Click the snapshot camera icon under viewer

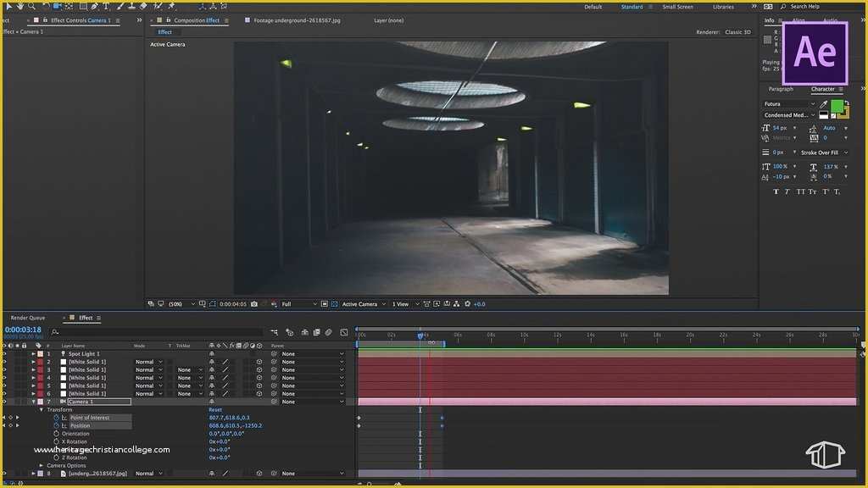254,304
